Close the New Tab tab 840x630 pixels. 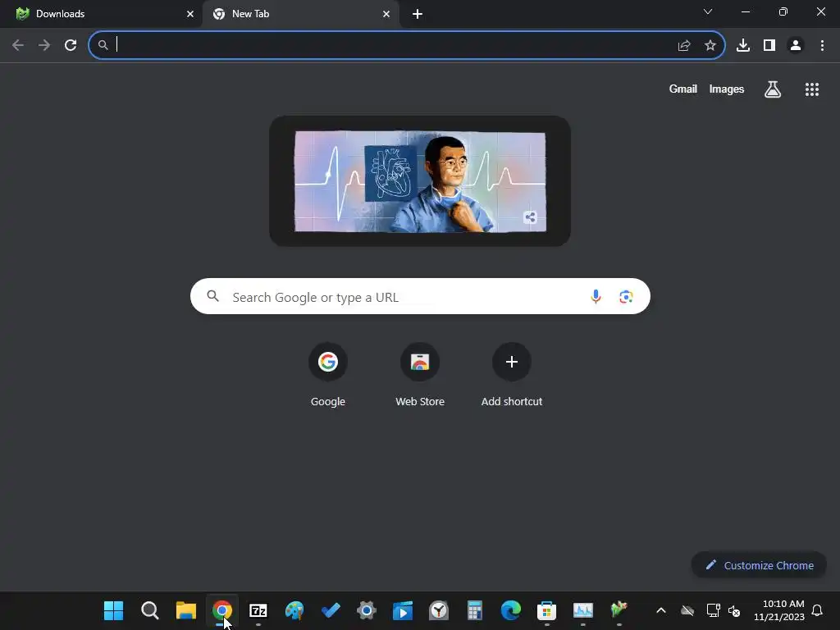pos(386,14)
